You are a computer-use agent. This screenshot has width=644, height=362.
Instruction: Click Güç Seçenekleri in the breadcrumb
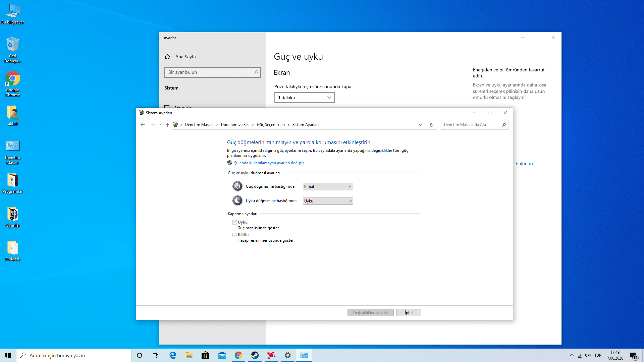click(x=271, y=125)
